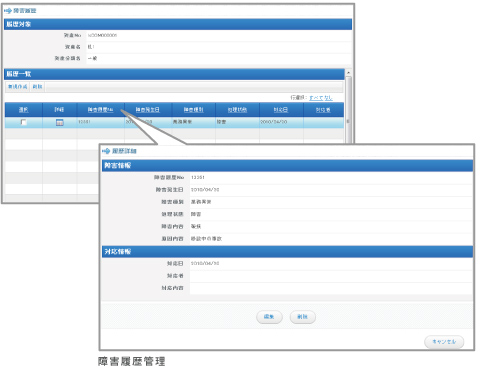Sort by the 対応者 column header
Image resolution: width=480 pixels, height=370 pixels.
pyautogui.click(x=323, y=110)
